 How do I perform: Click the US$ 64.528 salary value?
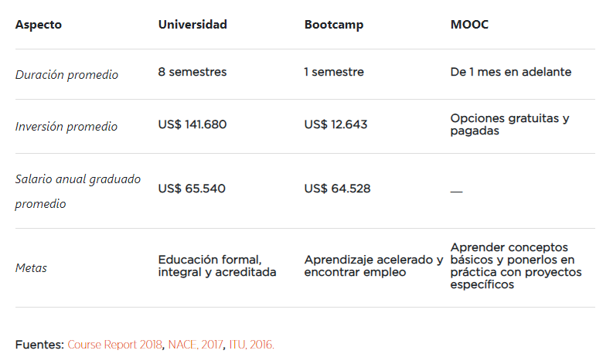337,188
